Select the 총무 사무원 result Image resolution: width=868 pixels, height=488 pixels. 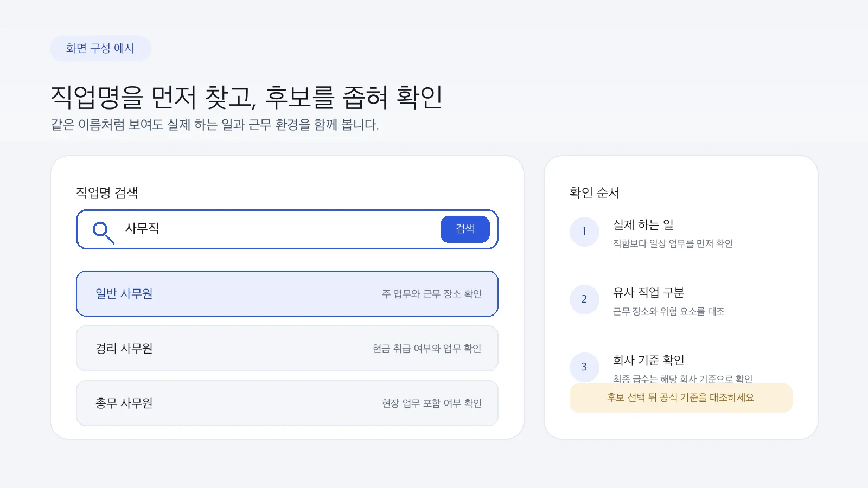click(x=287, y=403)
